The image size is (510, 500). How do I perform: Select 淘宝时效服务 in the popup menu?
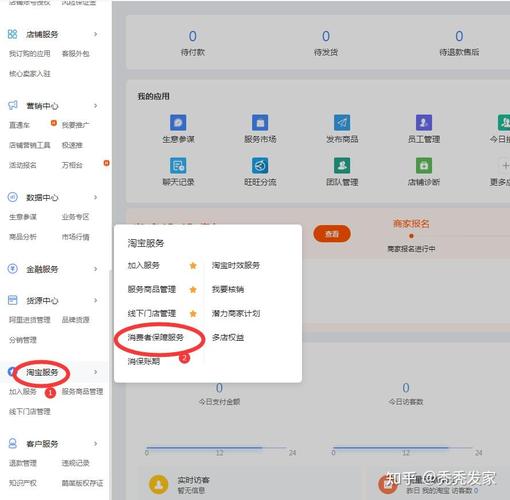tap(236, 265)
